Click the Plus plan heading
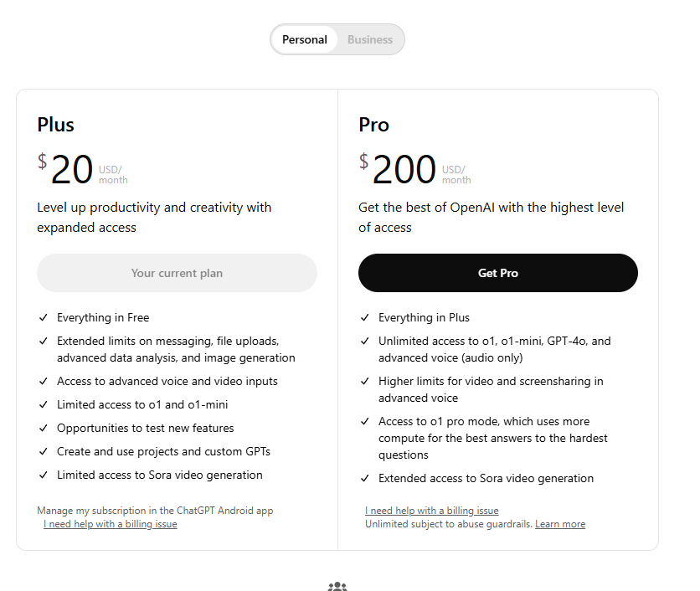Image resolution: width=700 pixels, height=591 pixels. click(x=55, y=125)
